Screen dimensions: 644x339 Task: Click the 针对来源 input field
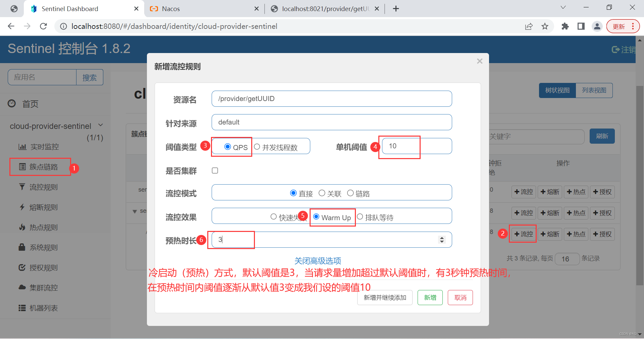click(x=332, y=122)
